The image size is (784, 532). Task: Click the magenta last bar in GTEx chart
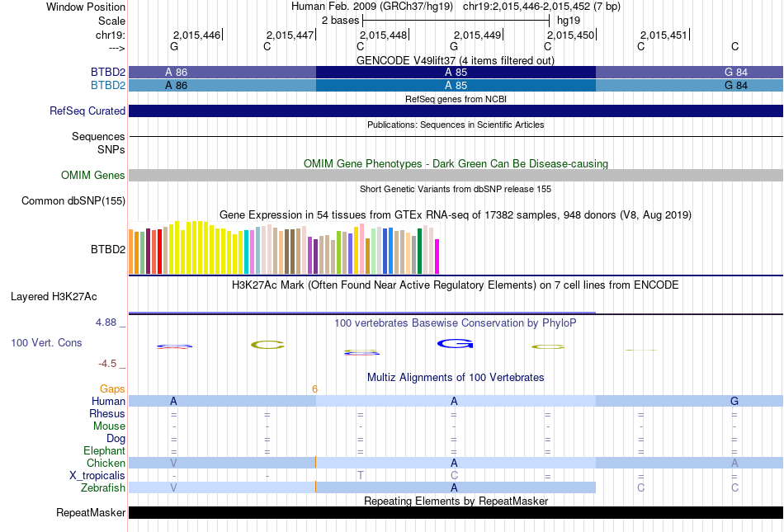[x=437, y=257]
